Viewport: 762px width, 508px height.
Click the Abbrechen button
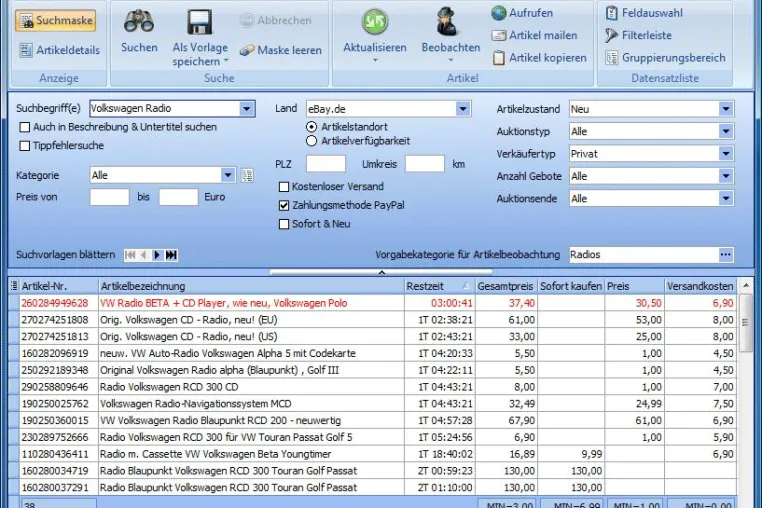[x=276, y=20]
